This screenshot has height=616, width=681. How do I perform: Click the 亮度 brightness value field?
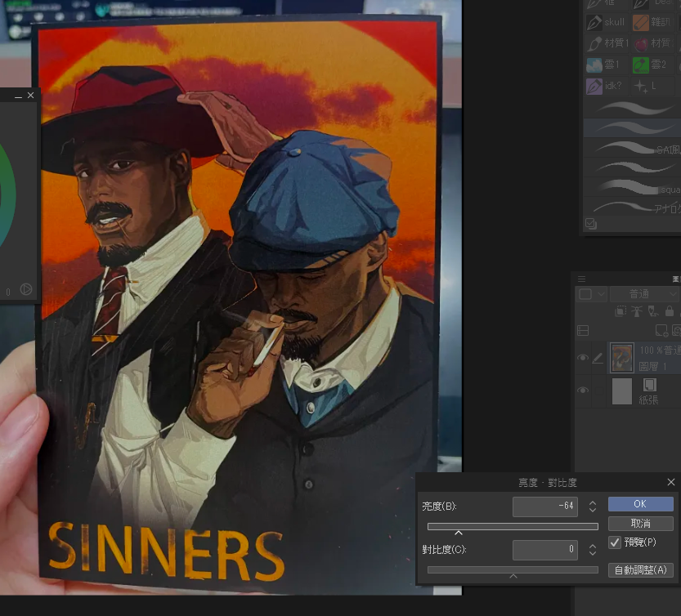(545, 507)
